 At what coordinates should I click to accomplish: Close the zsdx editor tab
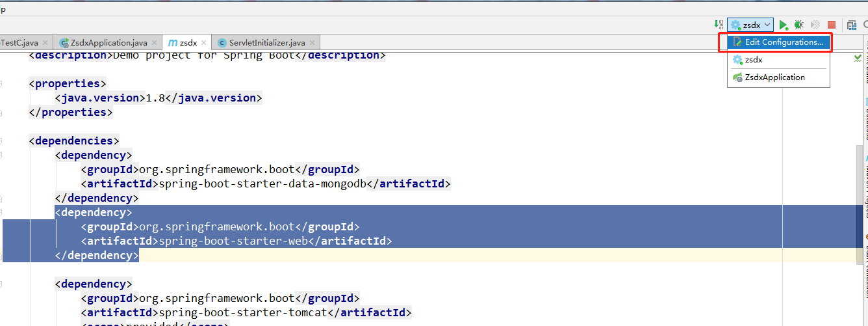[x=203, y=42]
